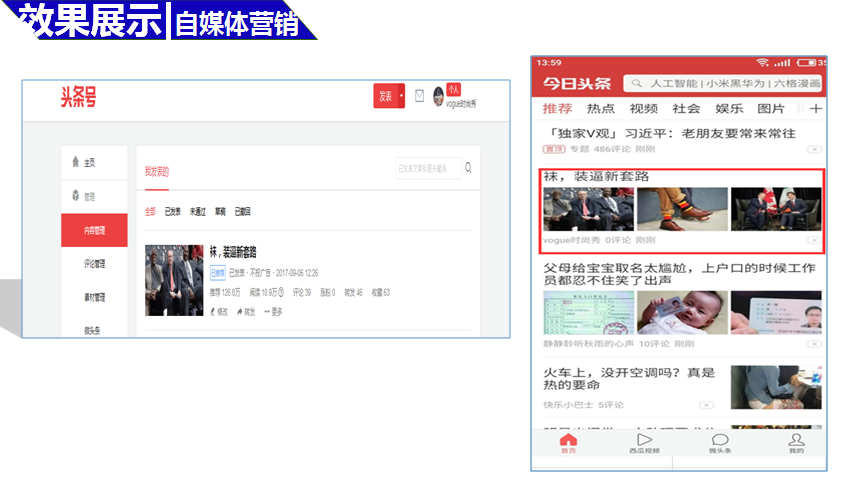Click the vogue时尚秀 account name
848x478 pixels.
(461, 104)
